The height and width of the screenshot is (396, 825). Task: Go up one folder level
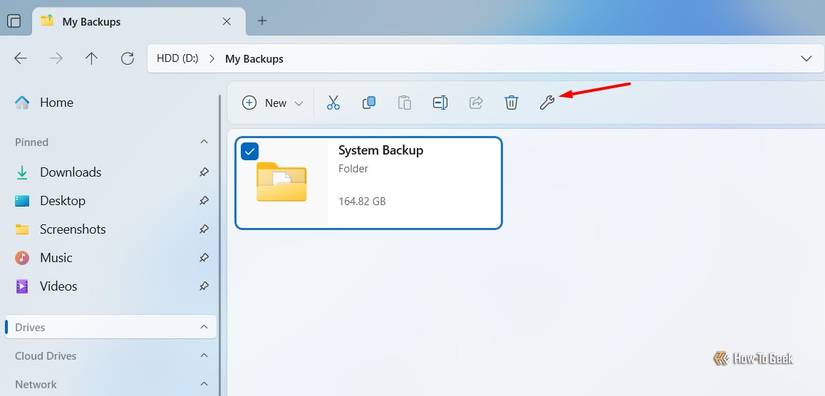[92, 58]
